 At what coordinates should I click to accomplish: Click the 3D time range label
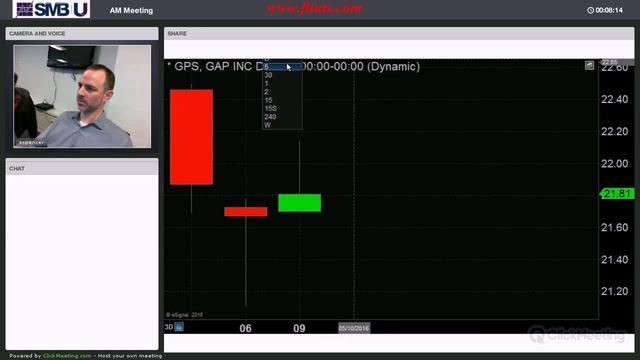coord(169,327)
